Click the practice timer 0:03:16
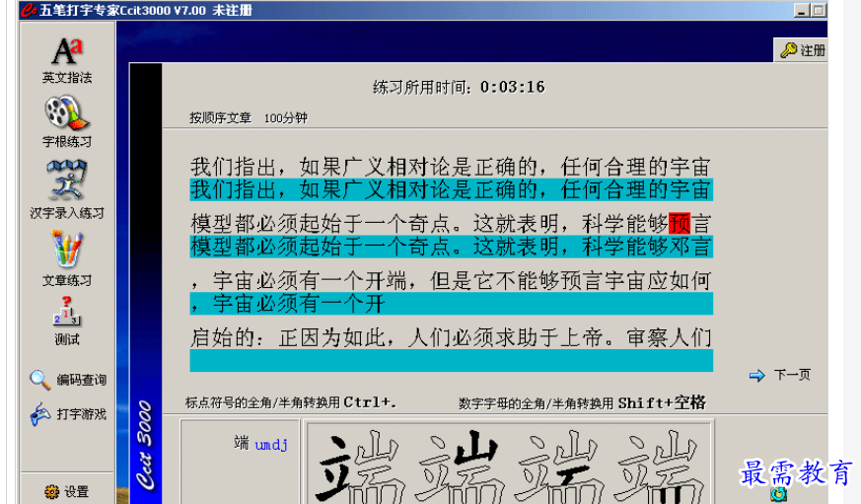 [x=512, y=87]
